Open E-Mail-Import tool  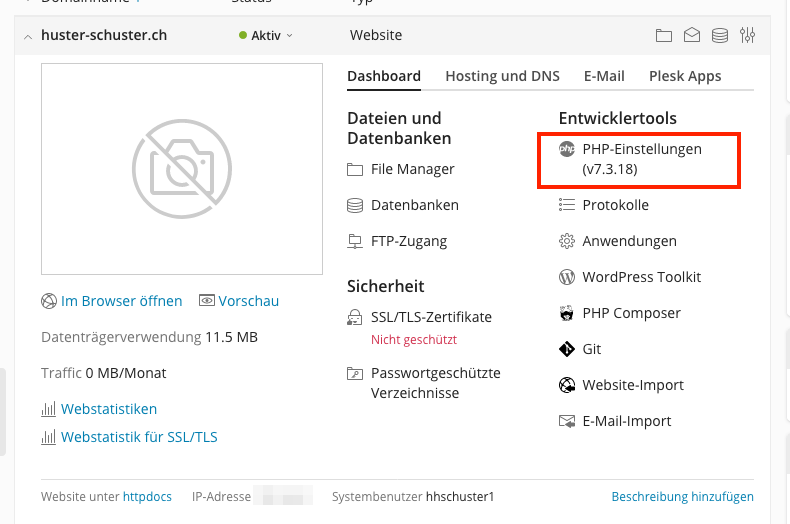tap(627, 421)
